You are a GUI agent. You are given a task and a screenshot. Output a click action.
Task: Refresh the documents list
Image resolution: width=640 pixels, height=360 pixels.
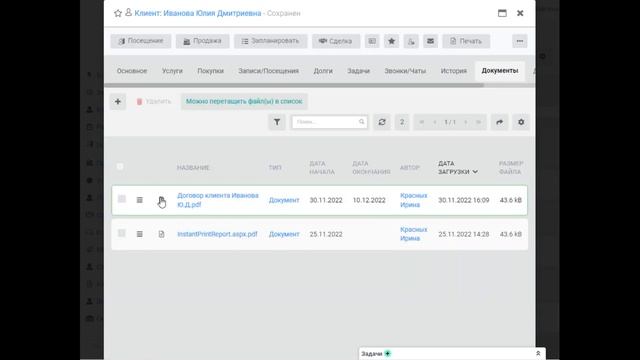[x=382, y=122]
